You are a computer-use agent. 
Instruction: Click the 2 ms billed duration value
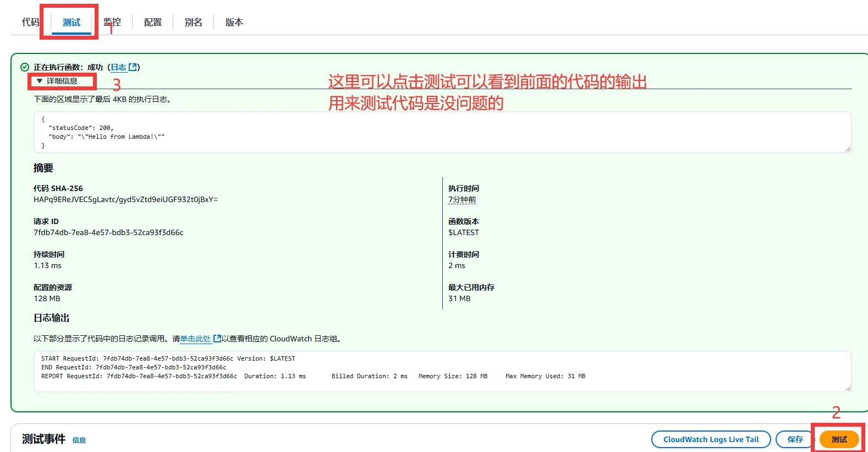[x=457, y=265]
